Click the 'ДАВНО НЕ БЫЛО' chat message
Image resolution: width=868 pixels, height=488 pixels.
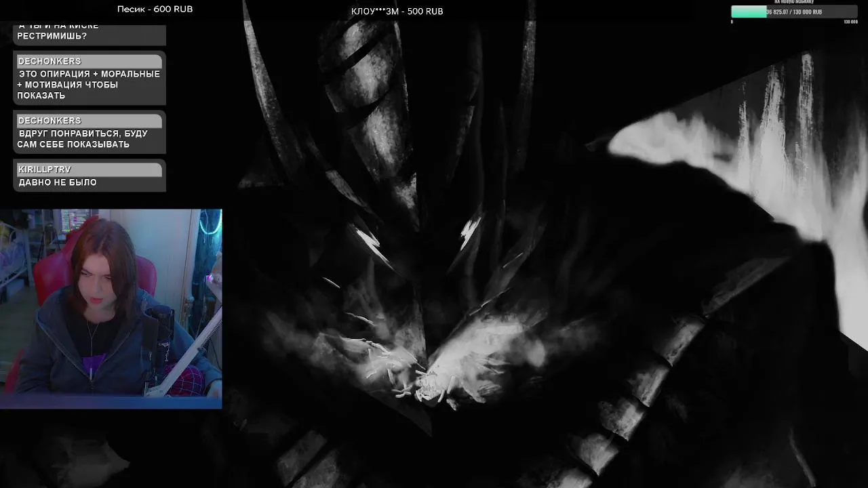pyautogui.click(x=58, y=182)
